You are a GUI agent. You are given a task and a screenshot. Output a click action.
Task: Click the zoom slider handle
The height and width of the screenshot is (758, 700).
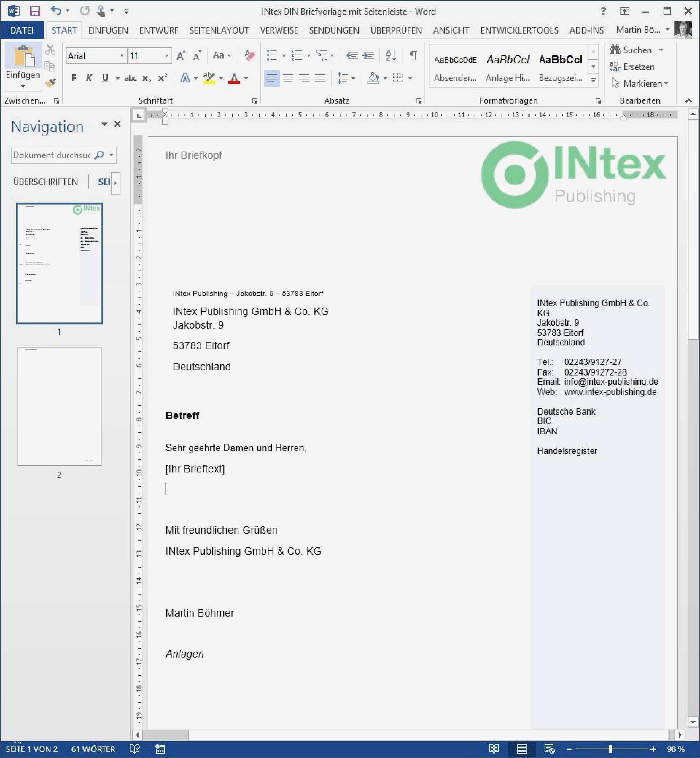[x=610, y=749]
